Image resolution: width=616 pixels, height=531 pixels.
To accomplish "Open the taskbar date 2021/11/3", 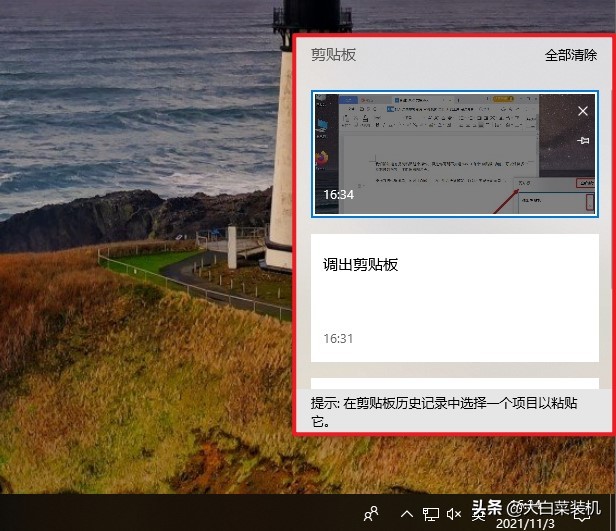I will click(525, 524).
